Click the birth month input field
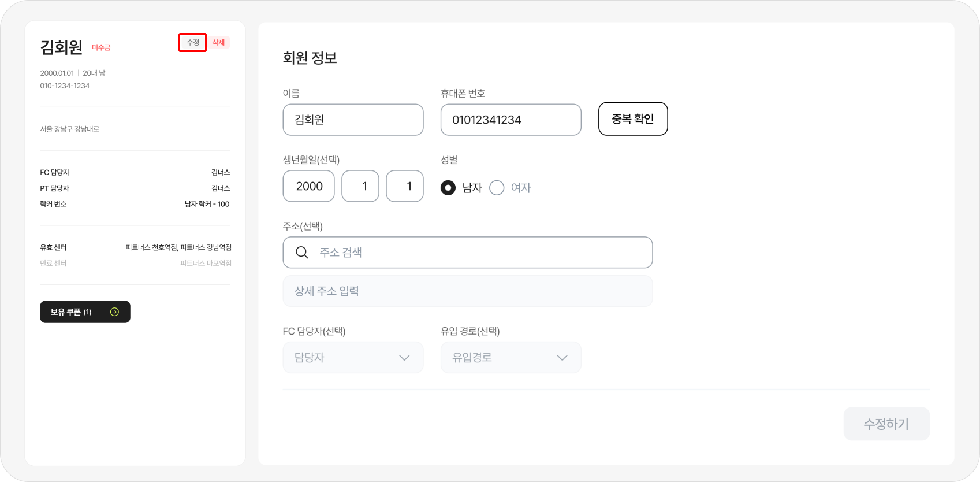 360,186
